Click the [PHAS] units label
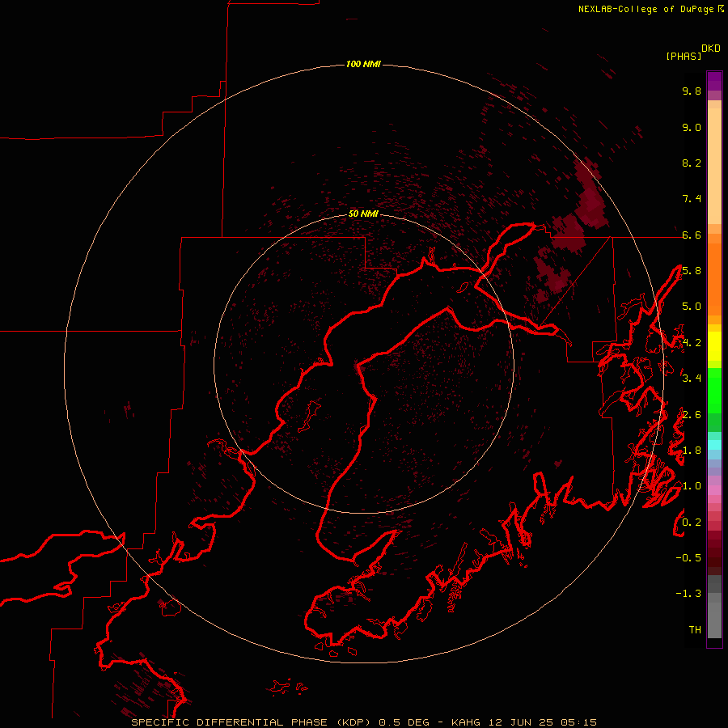The image size is (728, 728). [x=684, y=56]
